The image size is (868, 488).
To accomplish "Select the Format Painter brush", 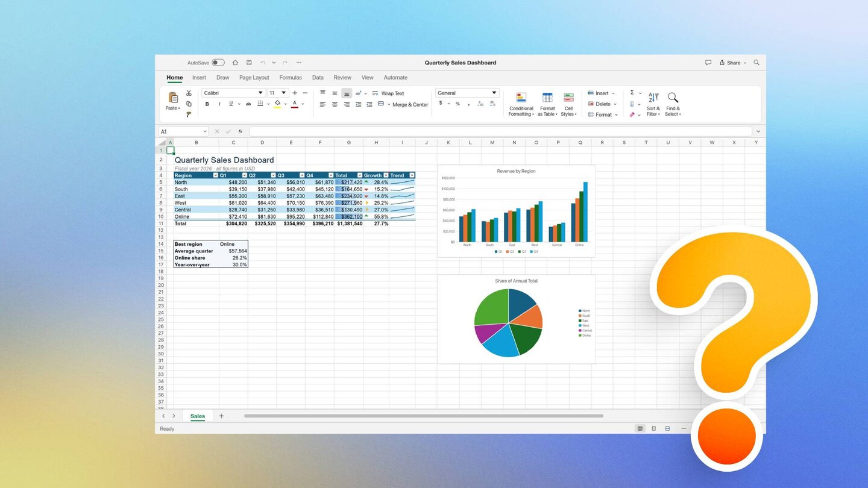I will click(x=189, y=114).
